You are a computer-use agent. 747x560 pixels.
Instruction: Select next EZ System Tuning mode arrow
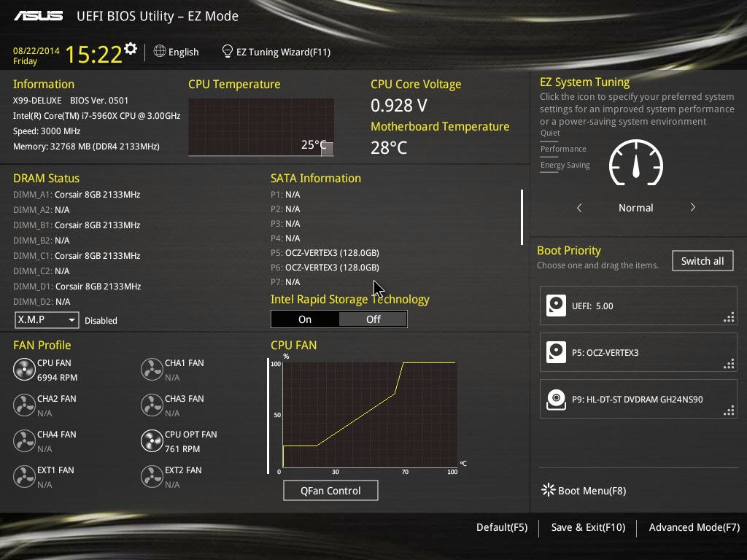pyautogui.click(x=693, y=208)
